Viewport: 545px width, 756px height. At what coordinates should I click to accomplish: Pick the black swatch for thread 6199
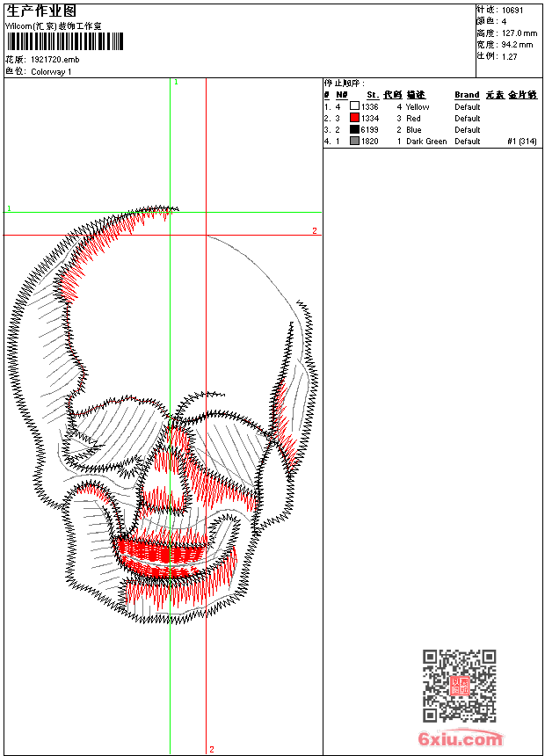[x=354, y=129]
